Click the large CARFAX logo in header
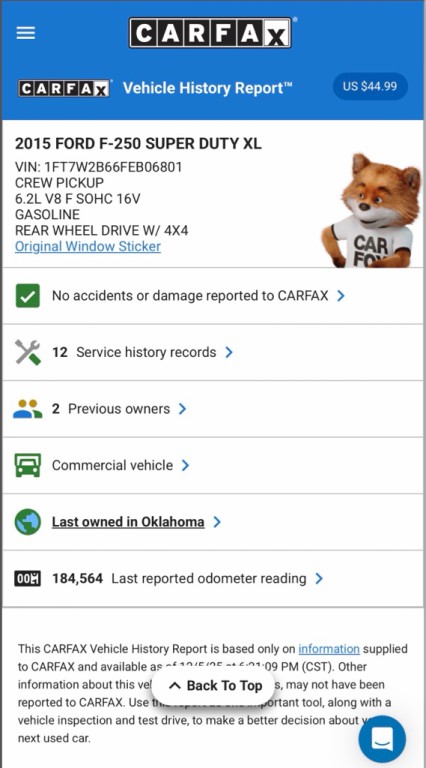426x768 pixels. [x=211, y=33]
